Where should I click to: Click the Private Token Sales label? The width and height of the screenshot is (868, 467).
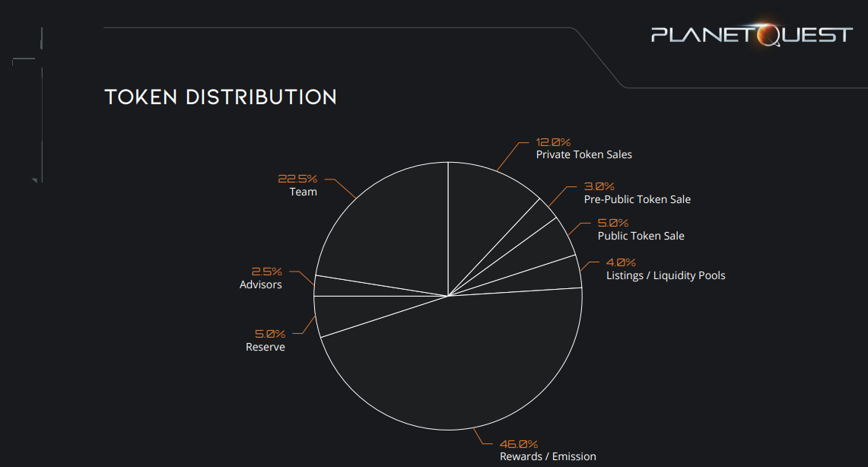pyautogui.click(x=583, y=154)
